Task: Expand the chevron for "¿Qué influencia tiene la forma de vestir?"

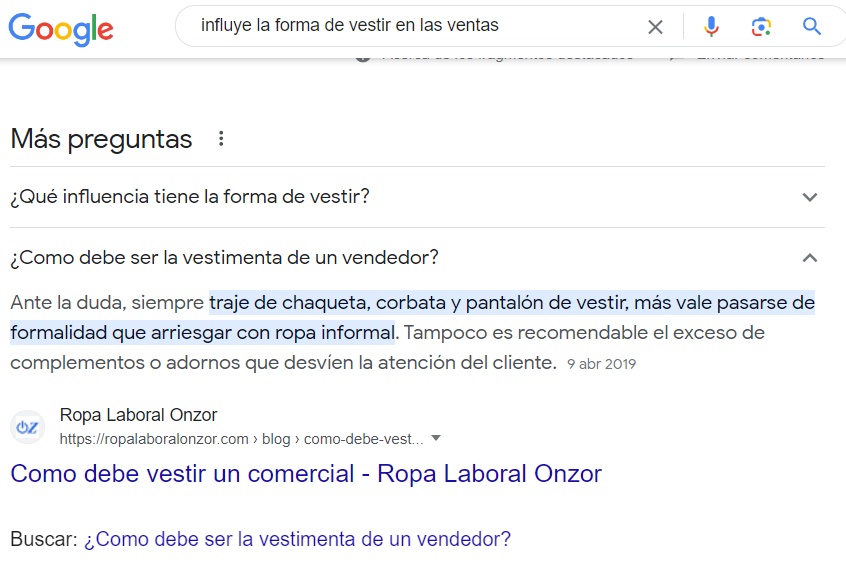Action: (x=810, y=197)
